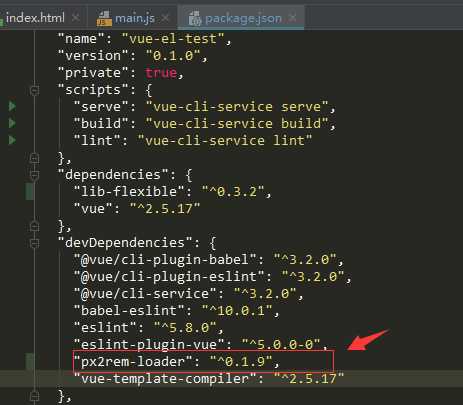Click "vue-cli-service build" command string
463x405 pixels.
click(x=237, y=124)
